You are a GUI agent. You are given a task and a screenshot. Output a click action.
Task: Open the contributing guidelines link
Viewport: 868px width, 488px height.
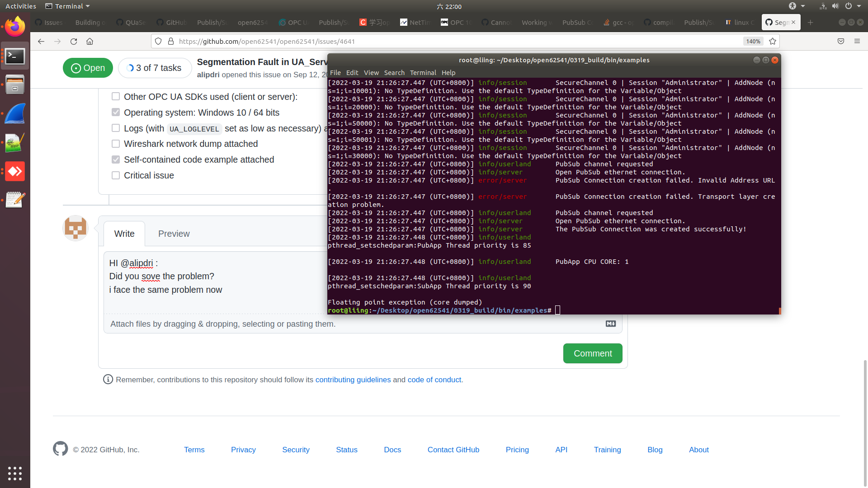[x=353, y=380]
